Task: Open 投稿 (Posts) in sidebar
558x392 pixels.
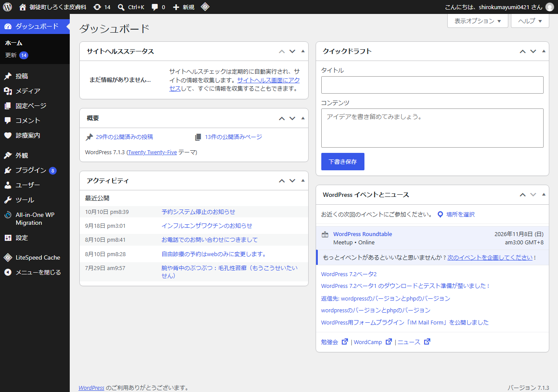Action: click(x=35, y=76)
